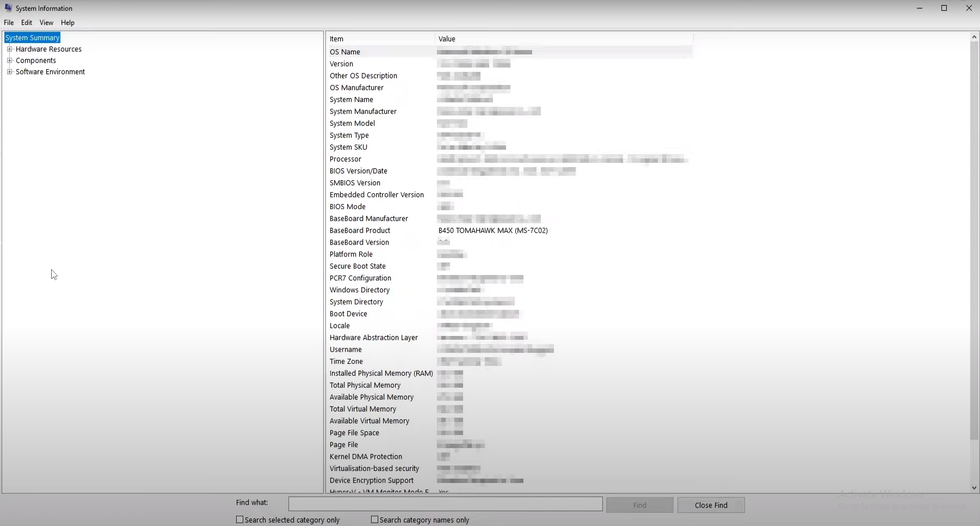
Task: Click the Close Find button
Action: click(711, 505)
